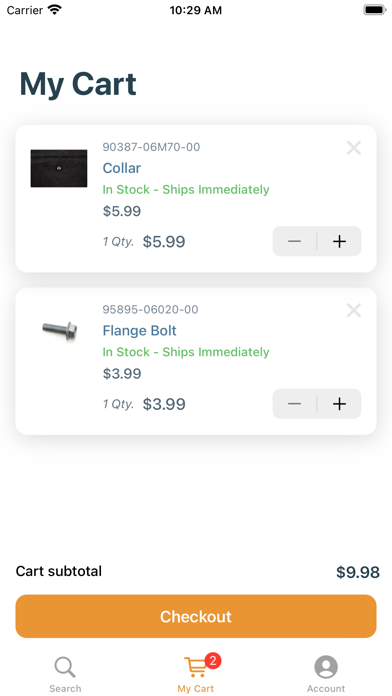Tap the Flange Bolt product image
Screen dimensions: 392x696
coord(59,331)
